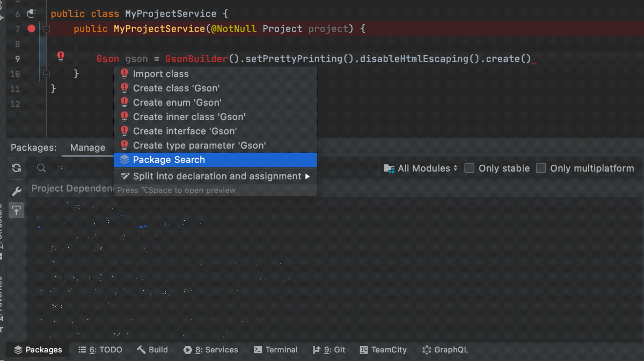Click the Project Dependencies header
644x361 pixels.
pyautogui.click(x=72, y=188)
